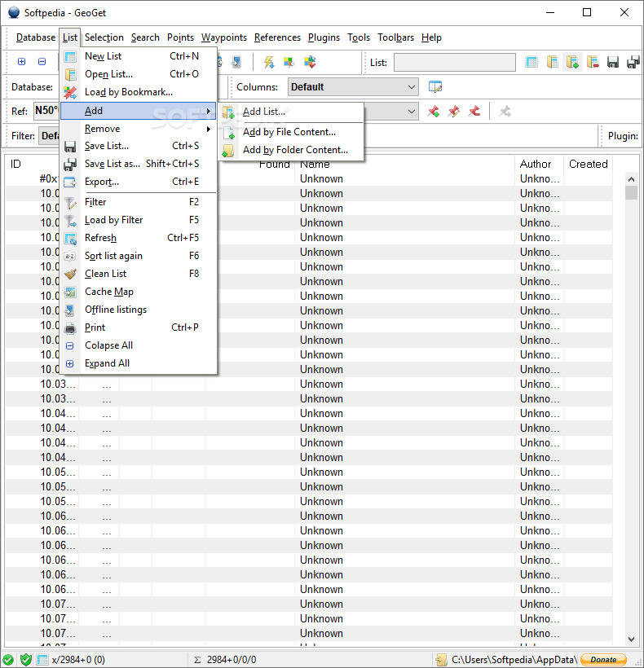Click the green checkmark status bar icon
Image resolution: width=644 pixels, height=668 pixels.
click(8, 660)
